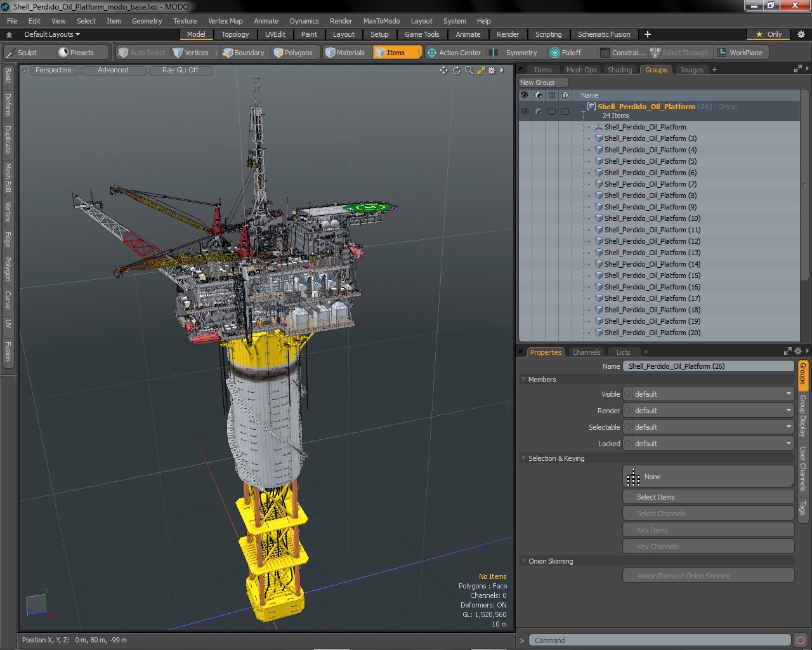
Task: Open layout settings gear in the top right
Action: coord(801,34)
